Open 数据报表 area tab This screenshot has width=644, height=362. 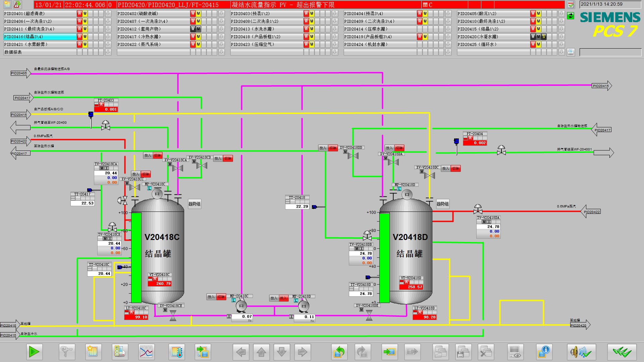40,52
